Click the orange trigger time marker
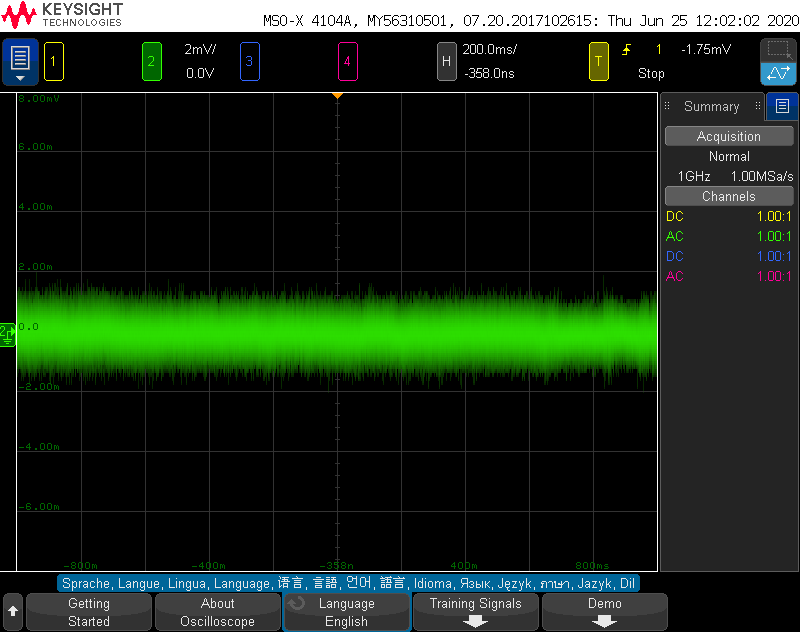 click(x=337, y=96)
